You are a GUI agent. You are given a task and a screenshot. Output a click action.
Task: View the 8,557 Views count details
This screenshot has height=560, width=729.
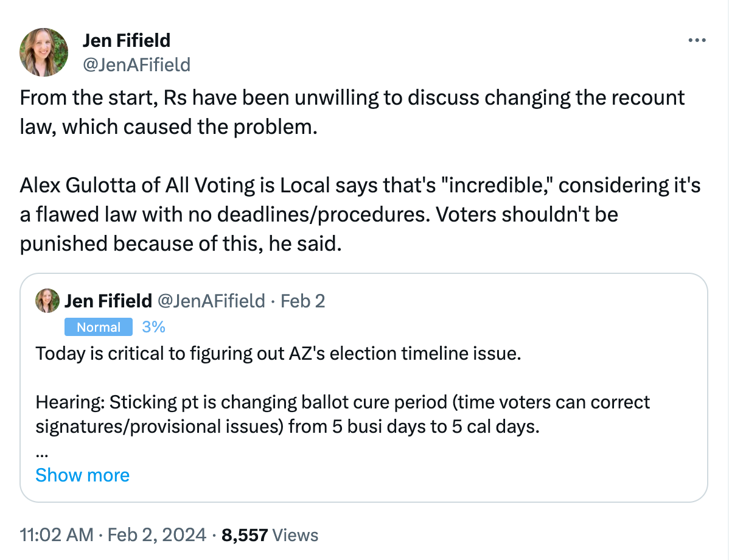tap(270, 535)
